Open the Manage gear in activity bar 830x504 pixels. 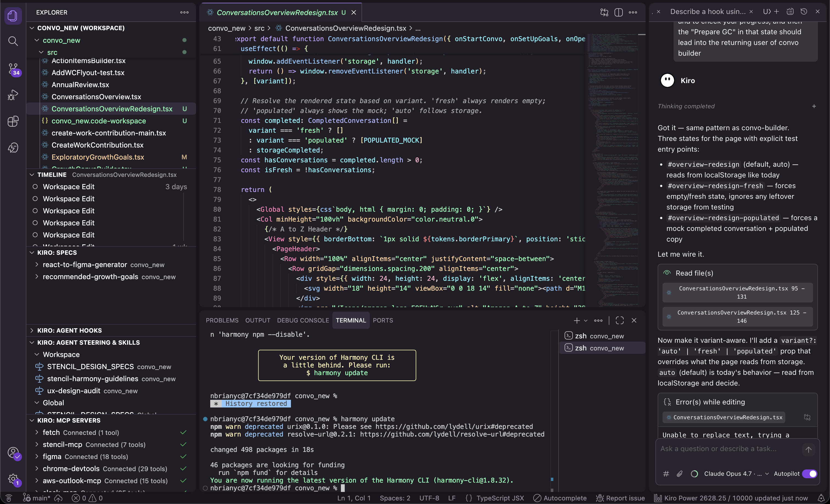[13, 479]
